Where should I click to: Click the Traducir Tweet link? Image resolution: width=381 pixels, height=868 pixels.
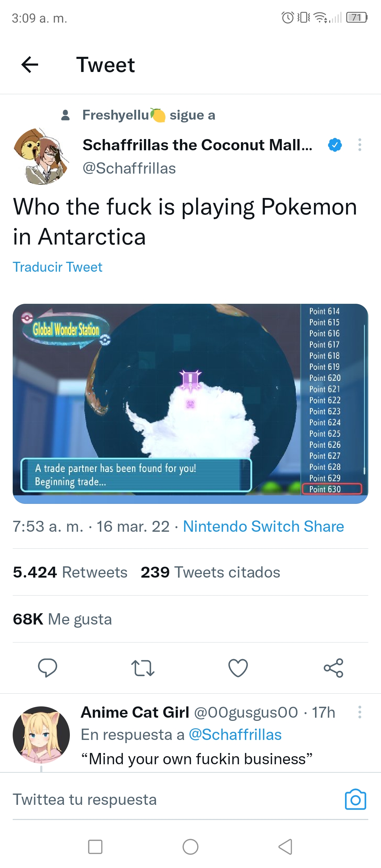tap(58, 267)
